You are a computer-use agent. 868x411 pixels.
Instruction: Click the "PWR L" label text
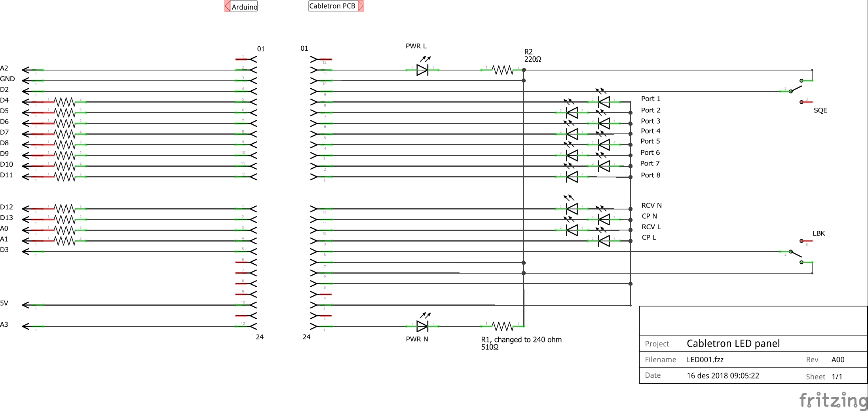tap(416, 46)
